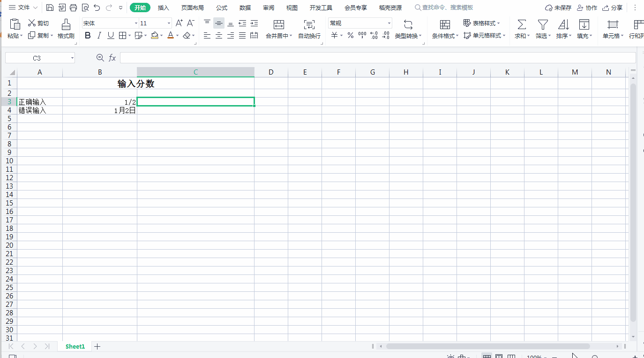Image resolution: width=644 pixels, height=358 pixels.
Task: Center text horizontally
Action: point(219,35)
